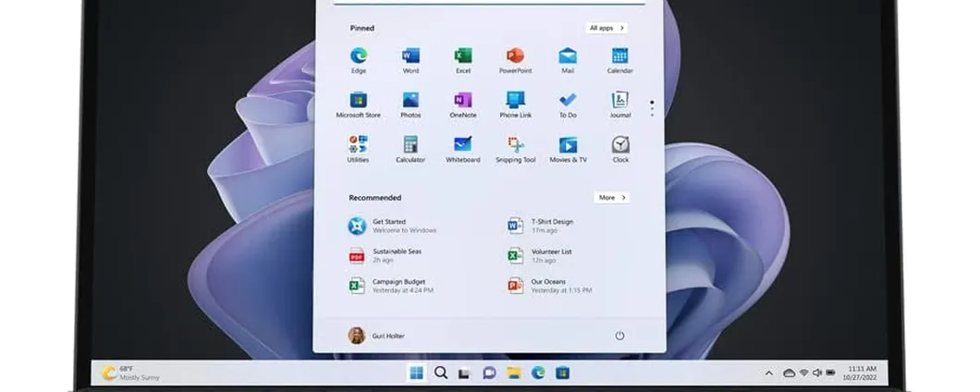Open the Phone Link app
980x392 pixels.
tap(515, 105)
